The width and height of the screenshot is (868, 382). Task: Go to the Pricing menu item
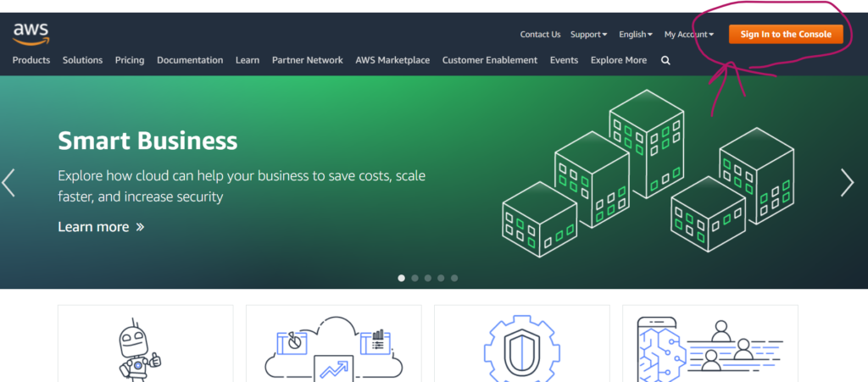(130, 60)
